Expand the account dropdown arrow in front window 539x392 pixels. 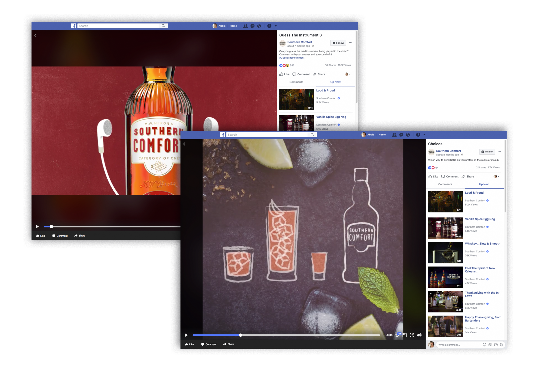(x=425, y=135)
